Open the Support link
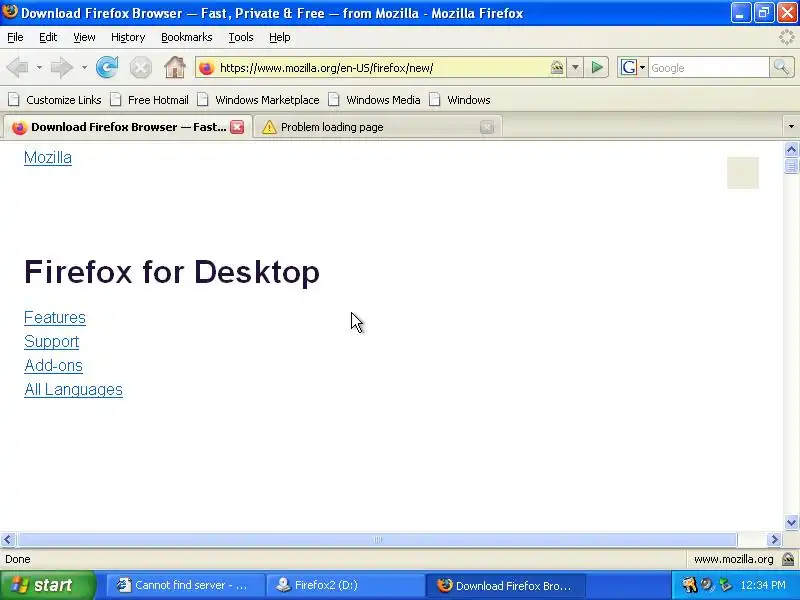800x600 pixels. 52,341
